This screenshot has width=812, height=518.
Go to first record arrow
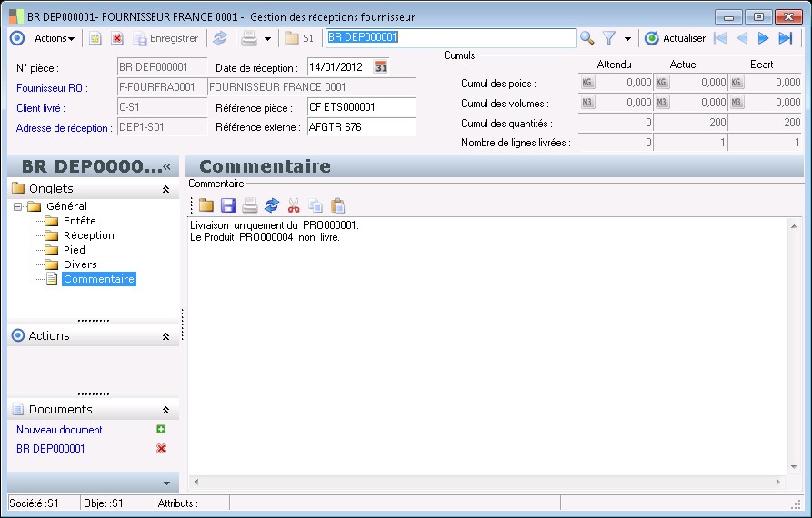pyautogui.click(x=720, y=38)
